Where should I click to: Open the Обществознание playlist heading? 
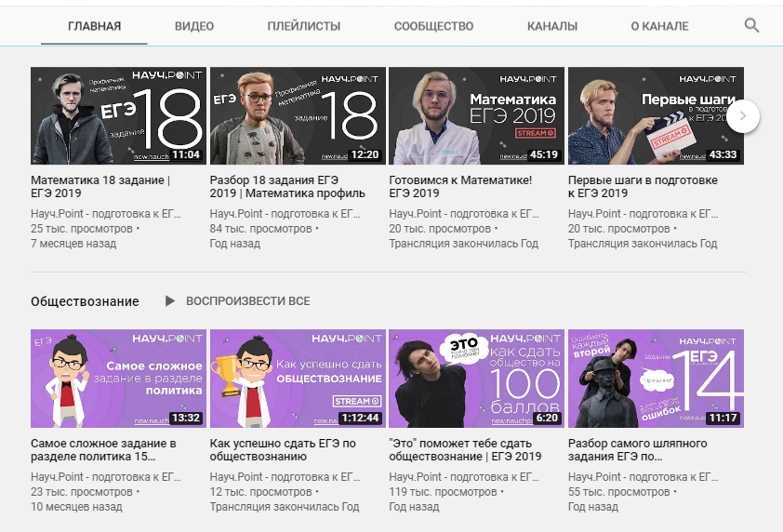85,301
